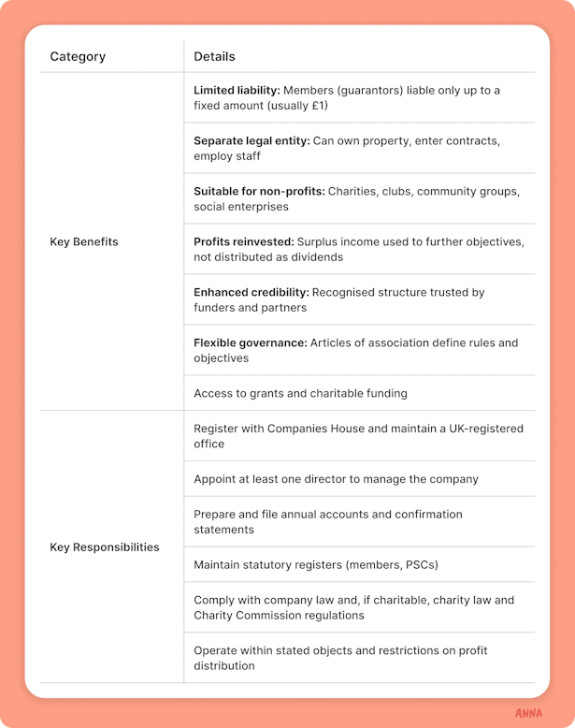This screenshot has width=575, height=728.
Task: Click the Register with Companies House row
Action: click(x=359, y=436)
